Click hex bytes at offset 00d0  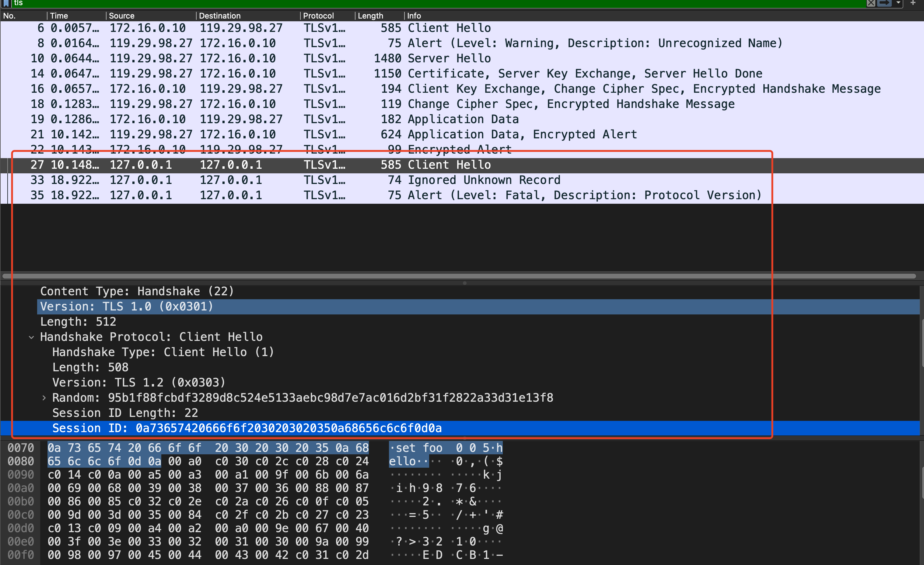click(x=208, y=529)
